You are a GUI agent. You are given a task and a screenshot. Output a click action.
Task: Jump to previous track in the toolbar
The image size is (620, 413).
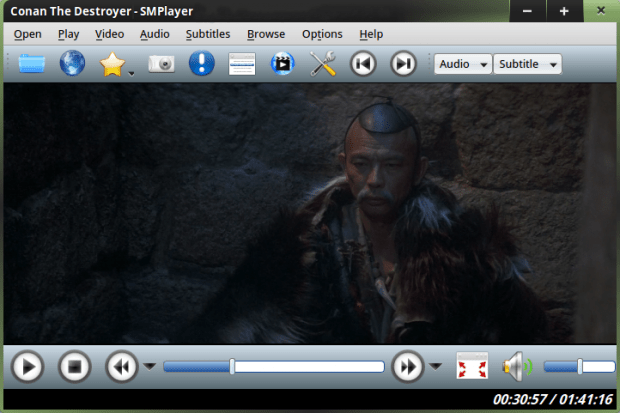pos(363,64)
